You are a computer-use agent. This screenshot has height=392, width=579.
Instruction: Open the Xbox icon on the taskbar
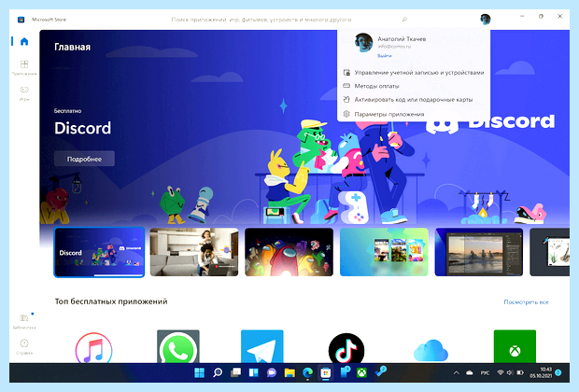pos(362,372)
